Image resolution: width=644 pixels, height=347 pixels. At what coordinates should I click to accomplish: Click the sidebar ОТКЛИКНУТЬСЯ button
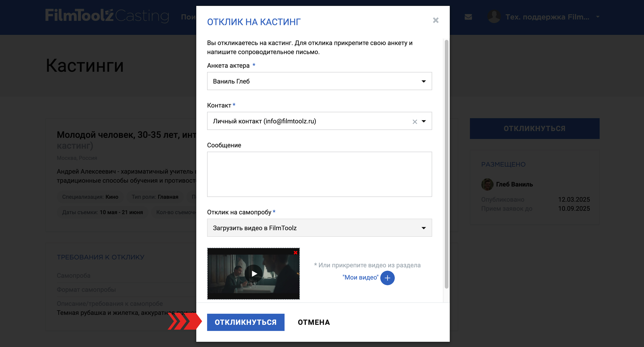point(534,129)
